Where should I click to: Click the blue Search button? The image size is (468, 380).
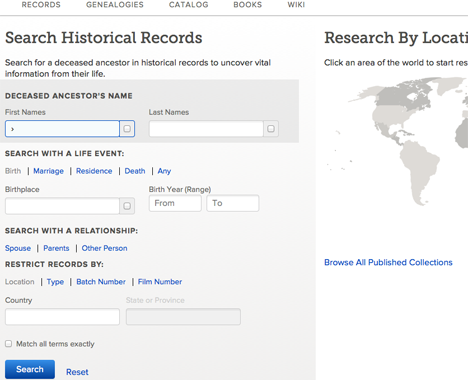(x=30, y=369)
